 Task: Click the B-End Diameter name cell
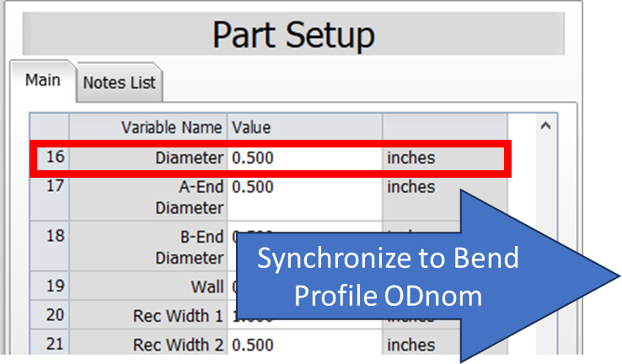148,246
